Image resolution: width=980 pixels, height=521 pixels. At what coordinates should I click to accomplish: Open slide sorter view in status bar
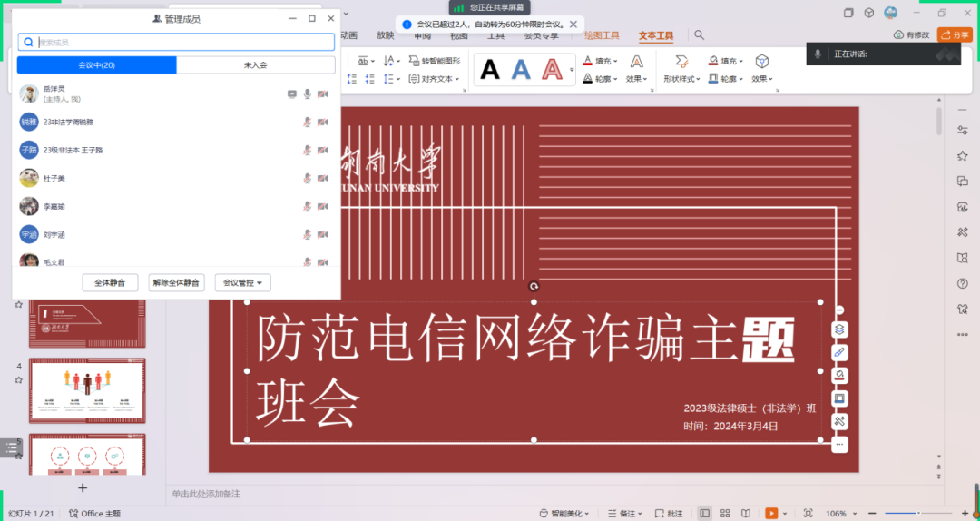click(x=724, y=513)
